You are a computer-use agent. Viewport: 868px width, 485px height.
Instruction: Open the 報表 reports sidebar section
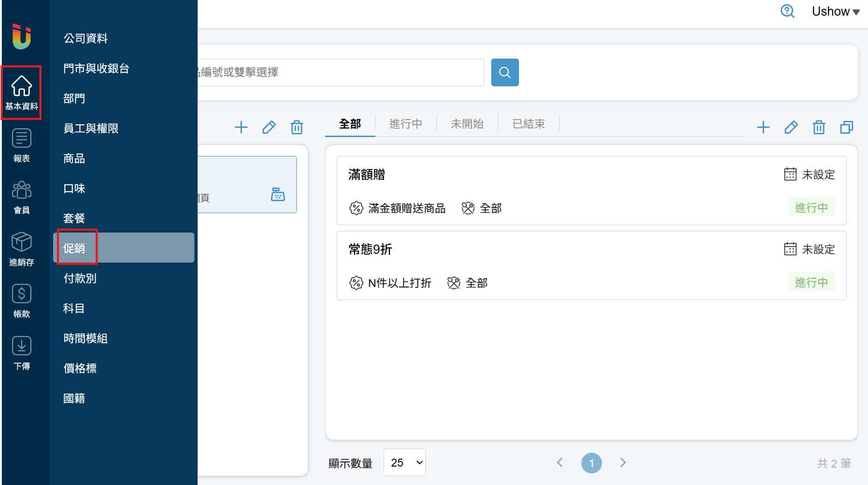coord(22,146)
